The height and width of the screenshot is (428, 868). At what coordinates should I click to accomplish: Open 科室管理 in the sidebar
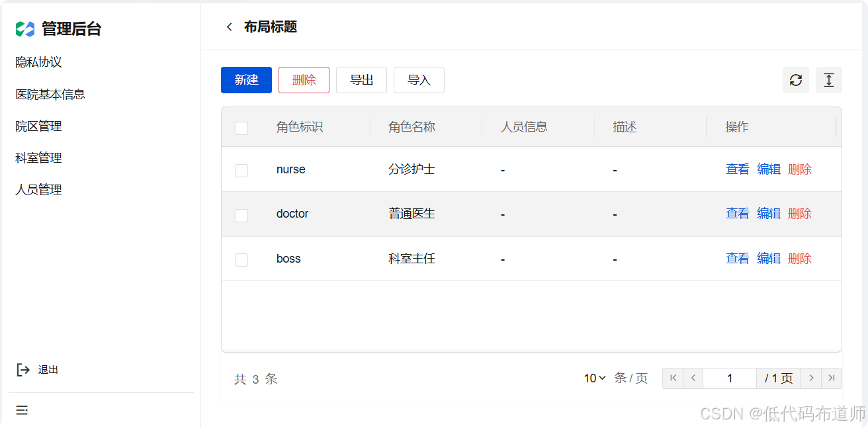(x=39, y=158)
